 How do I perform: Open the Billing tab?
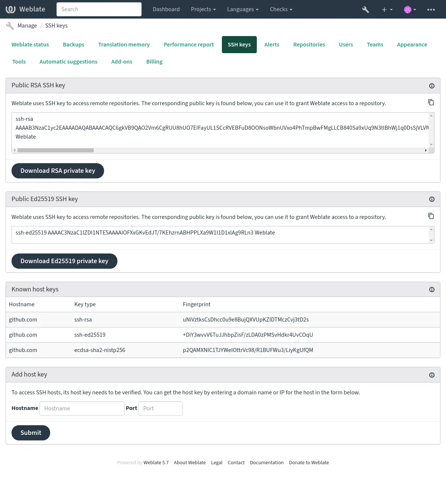click(x=154, y=62)
